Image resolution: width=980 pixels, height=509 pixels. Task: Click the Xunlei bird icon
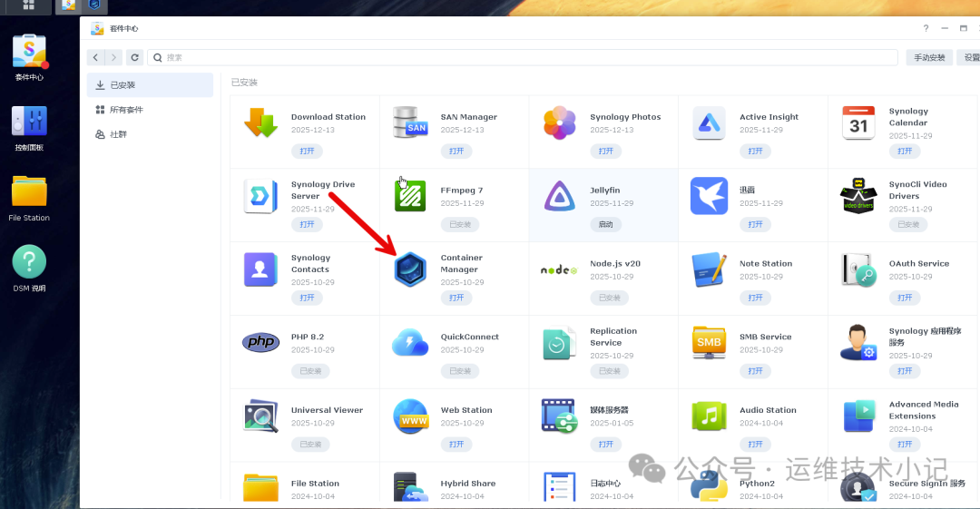(x=709, y=196)
